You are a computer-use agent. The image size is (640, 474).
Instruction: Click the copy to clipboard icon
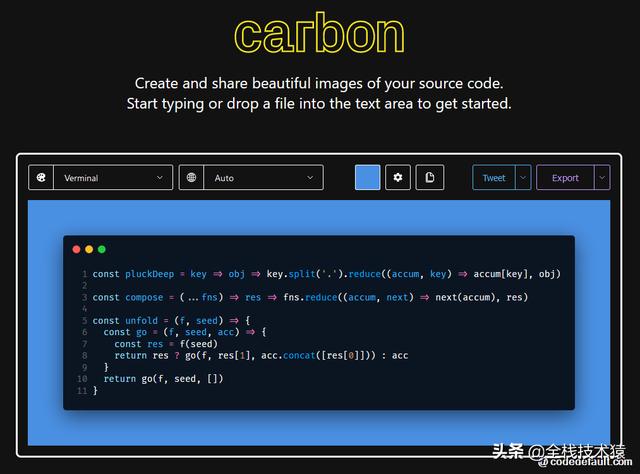[429, 178]
